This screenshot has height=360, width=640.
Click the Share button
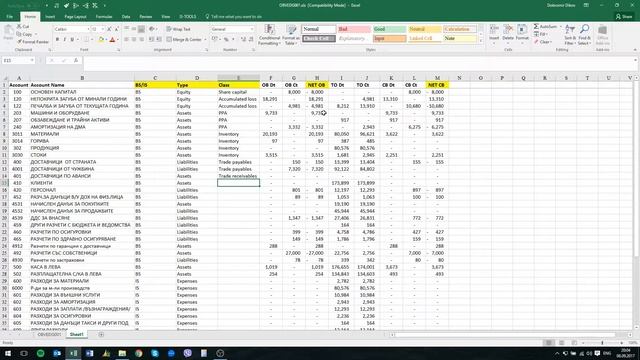[x=624, y=17]
